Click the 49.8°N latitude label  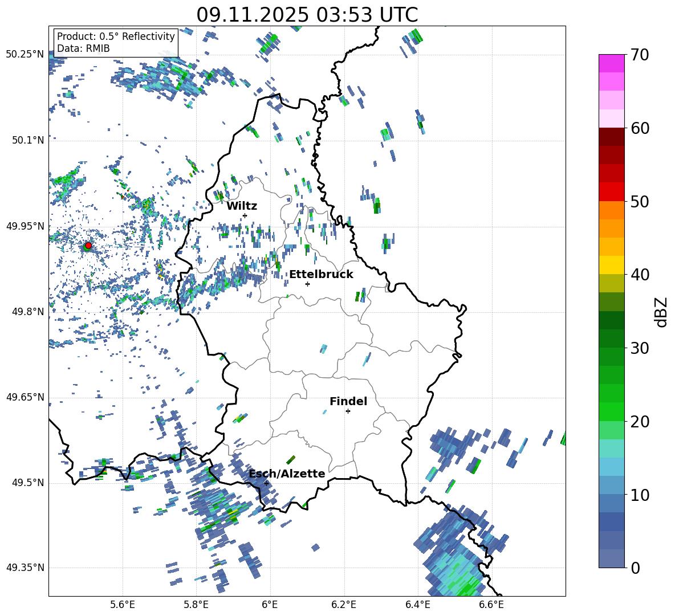coord(27,312)
